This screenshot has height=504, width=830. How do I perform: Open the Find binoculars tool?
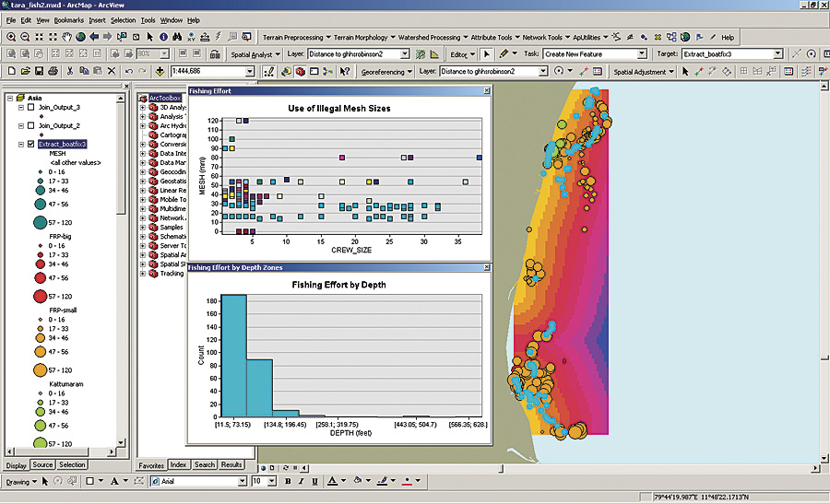pos(178,37)
